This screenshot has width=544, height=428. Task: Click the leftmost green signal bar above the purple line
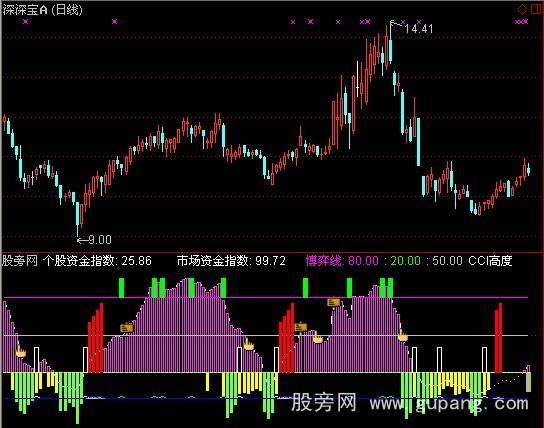[x=121, y=288]
